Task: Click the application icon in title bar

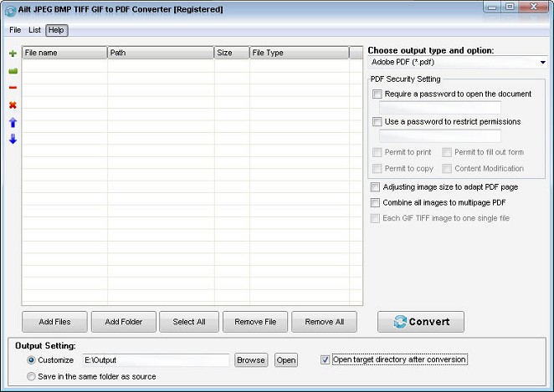Action: click(10, 11)
